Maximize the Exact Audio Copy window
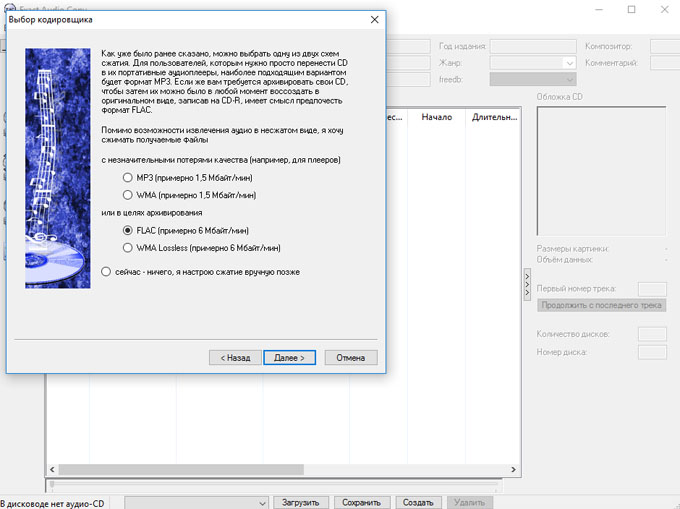The image size is (680, 509). click(x=631, y=9)
